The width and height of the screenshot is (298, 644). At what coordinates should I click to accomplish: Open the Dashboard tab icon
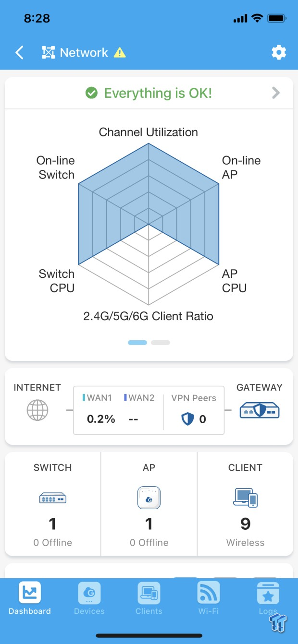29,592
